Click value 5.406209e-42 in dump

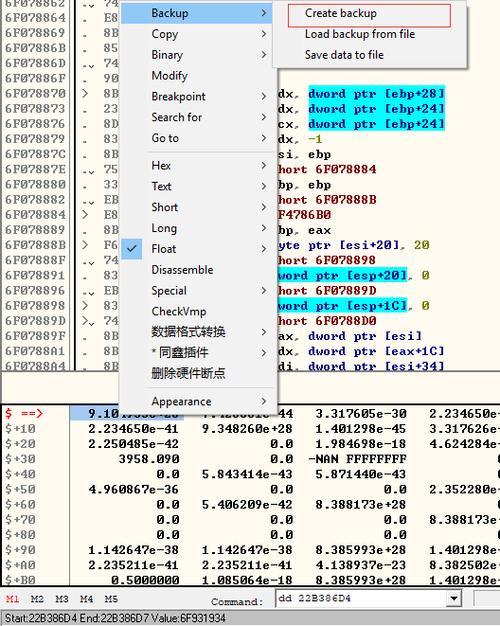[x=247, y=505]
